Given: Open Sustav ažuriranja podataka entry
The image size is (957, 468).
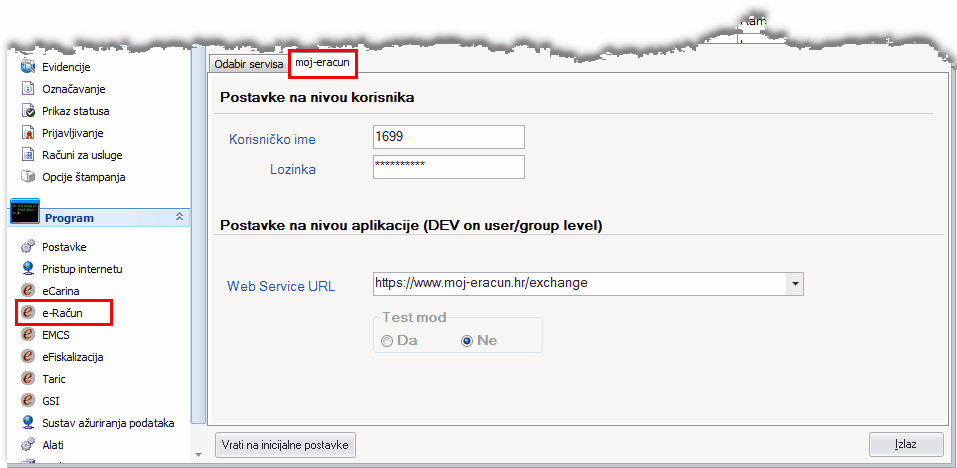Looking at the screenshot, I should tap(108, 423).
